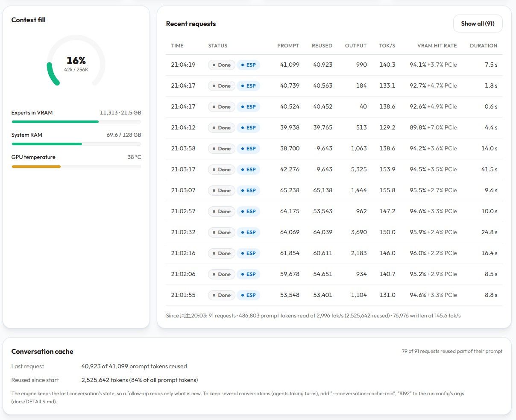The width and height of the screenshot is (516, 420).
Task: Click the prompt value 65,238
Action: pyautogui.click(x=290, y=191)
